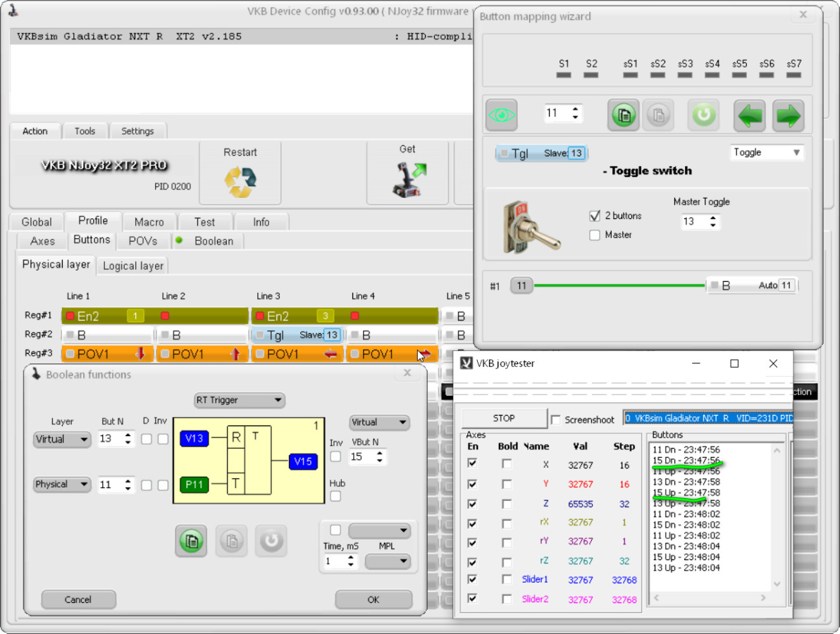Enable the Master checkbox
Screen dimensions: 840x634
coord(595,235)
